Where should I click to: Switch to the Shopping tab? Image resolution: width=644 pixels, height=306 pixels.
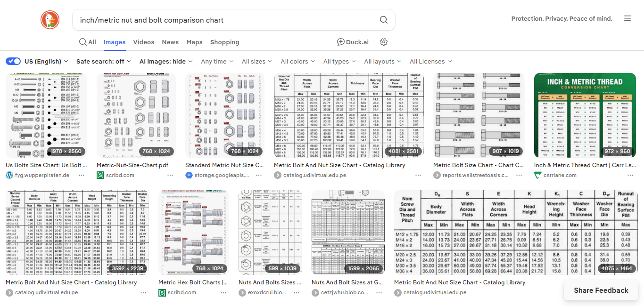[225, 42]
